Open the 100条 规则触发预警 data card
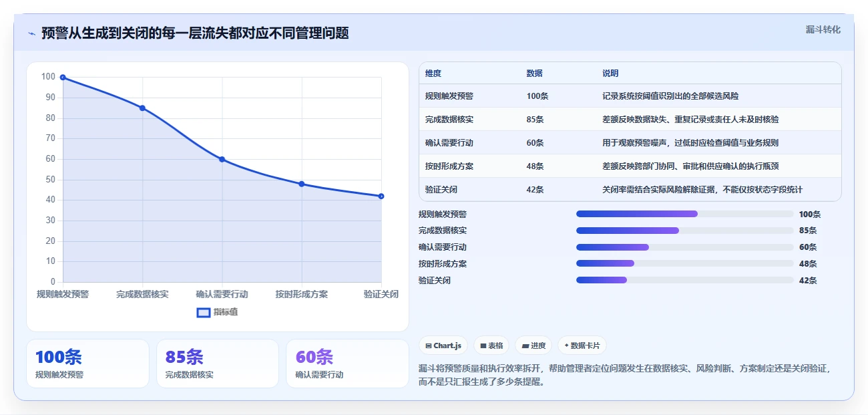Screen dimensions: 868x415 (87, 364)
